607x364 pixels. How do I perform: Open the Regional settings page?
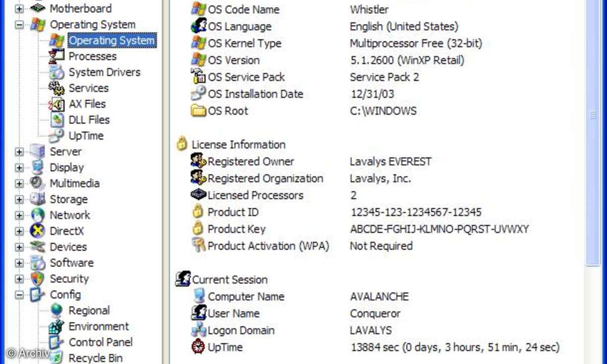point(89,310)
